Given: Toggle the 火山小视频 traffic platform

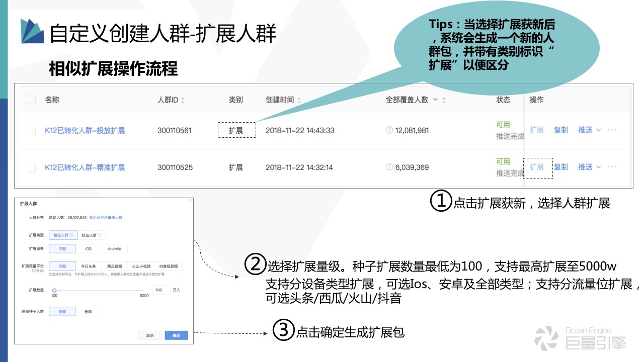Looking at the screenshot, I should 141,266.
